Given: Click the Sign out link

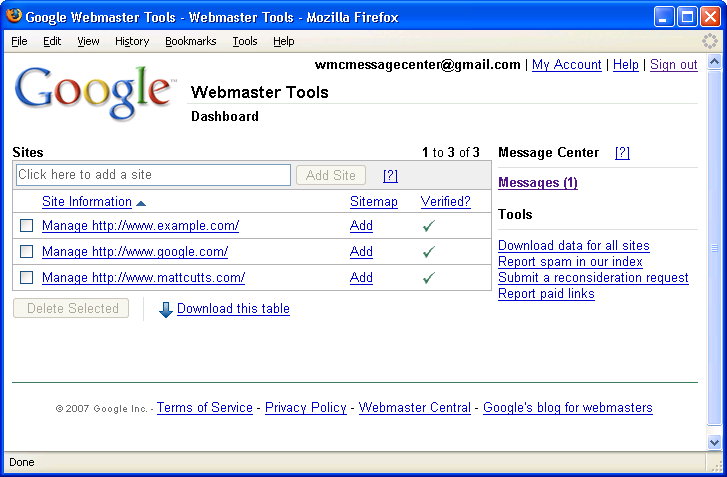Looking at the screenshot, I should click(674, 64).
